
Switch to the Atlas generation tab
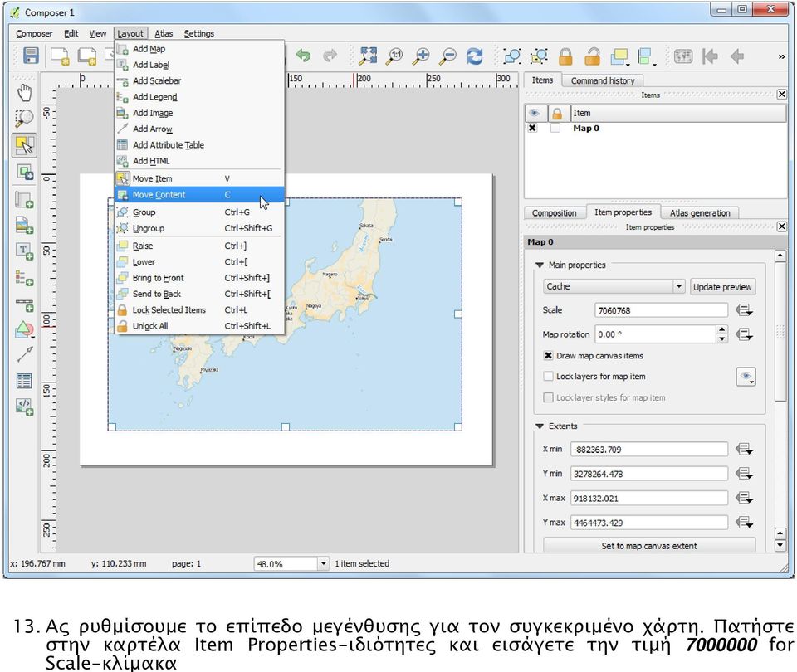click(699, 213)
